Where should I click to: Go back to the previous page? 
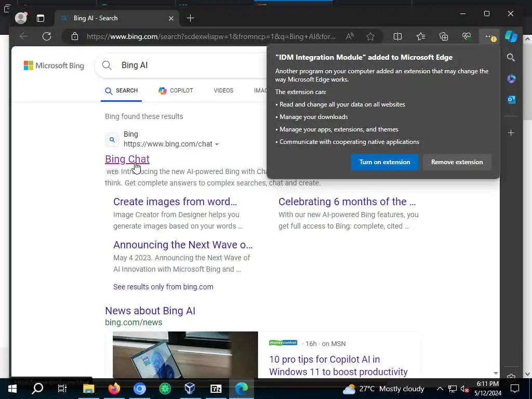click(24, 36)
